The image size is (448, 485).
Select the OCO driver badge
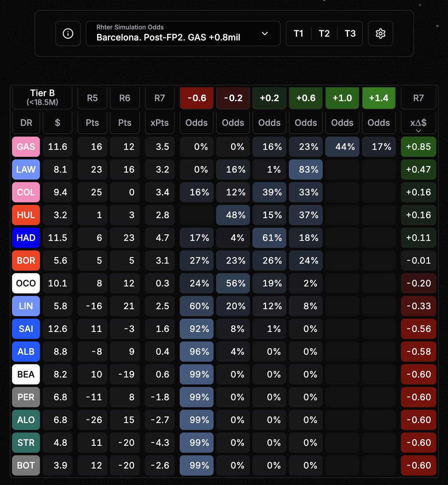[26, 283]
